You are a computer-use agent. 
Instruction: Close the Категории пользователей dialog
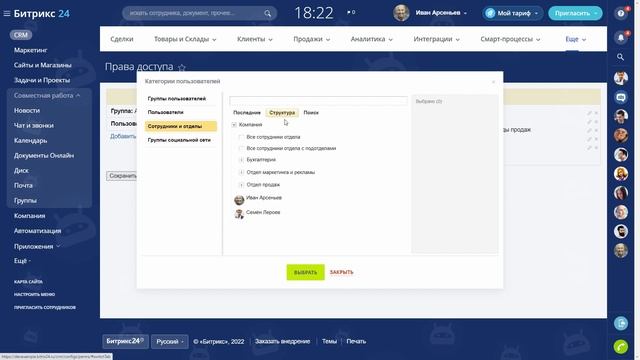coord(493,82)
